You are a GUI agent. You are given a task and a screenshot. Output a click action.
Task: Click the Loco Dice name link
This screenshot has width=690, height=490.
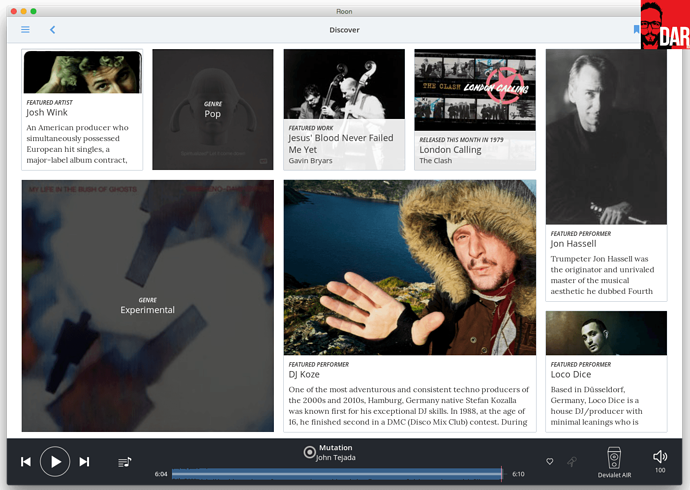(571, 374)
